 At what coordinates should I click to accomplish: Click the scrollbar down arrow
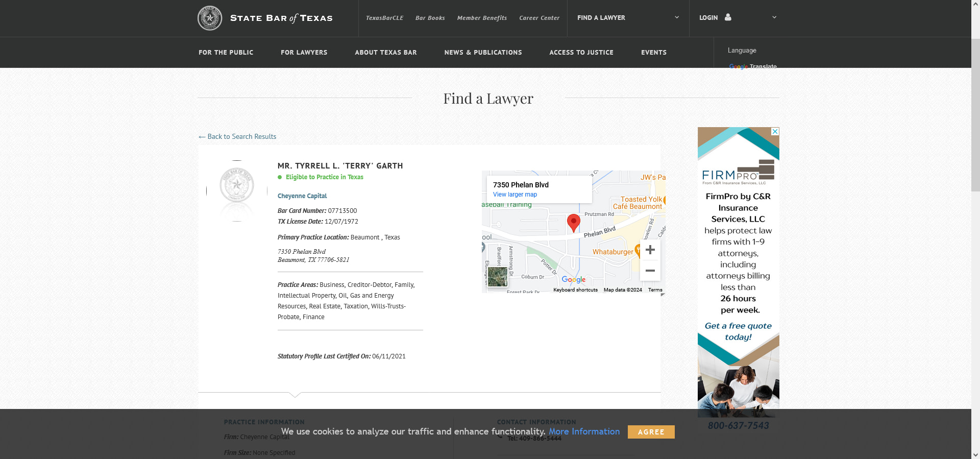[975, 454]
